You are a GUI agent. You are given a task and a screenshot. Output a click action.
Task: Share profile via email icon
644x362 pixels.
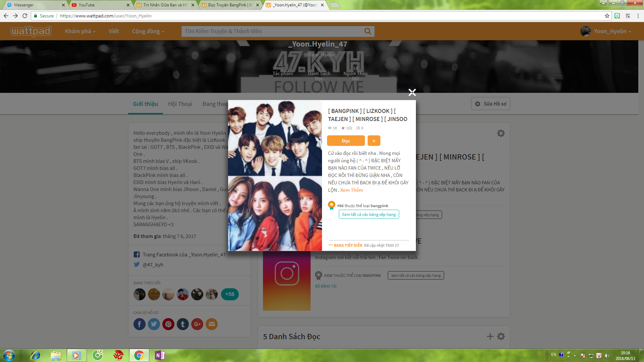(212, 324)
